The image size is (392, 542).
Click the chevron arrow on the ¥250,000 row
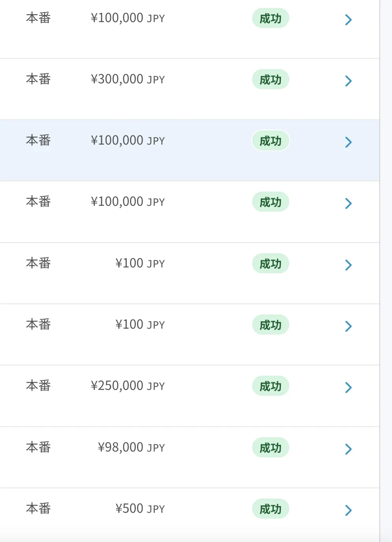pyautogui.click(x=348, y=388)
